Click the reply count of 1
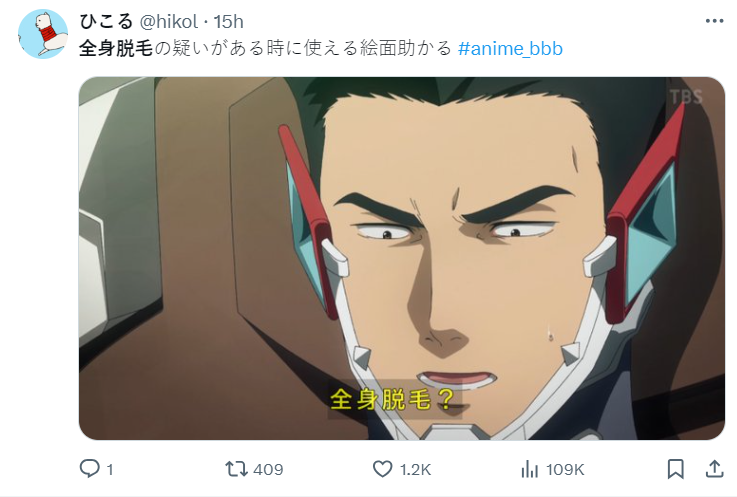This screenshot has width=737, height=497. tap(110, 469)
